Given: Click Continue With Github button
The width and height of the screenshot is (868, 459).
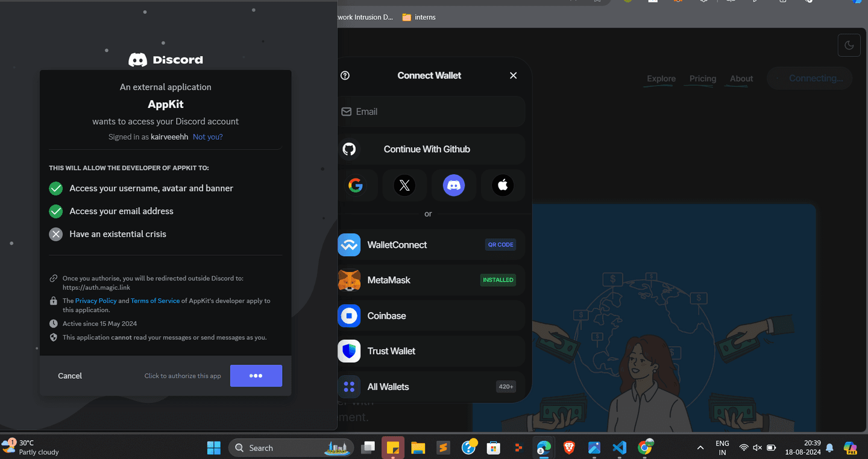Looking at the screenshot, I should tap(431, 149).
